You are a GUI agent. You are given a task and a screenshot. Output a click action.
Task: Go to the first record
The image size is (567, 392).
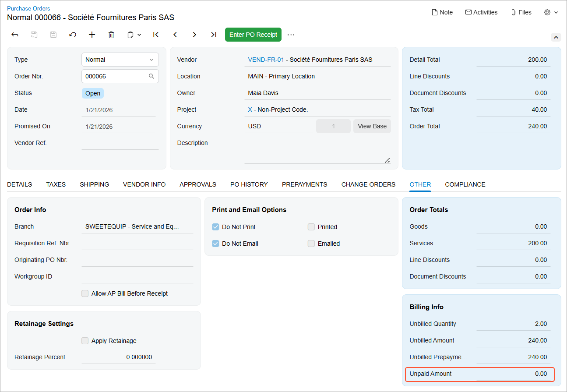[x=156, y=35]
